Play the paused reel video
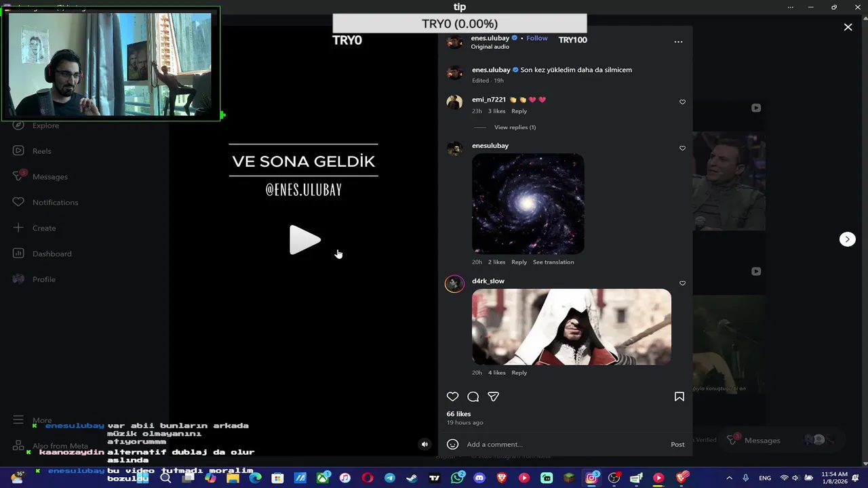The width and height of the screenshot is (868, 488). click(304, 240)
